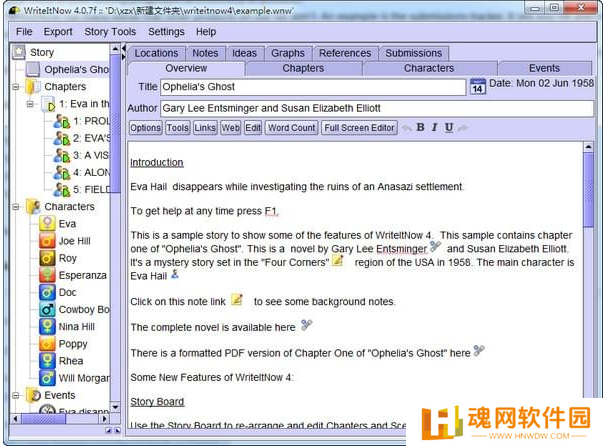Screen dimensions: 606x448
Task: Click the Events folder icon
Action: (x=34, y=395)
